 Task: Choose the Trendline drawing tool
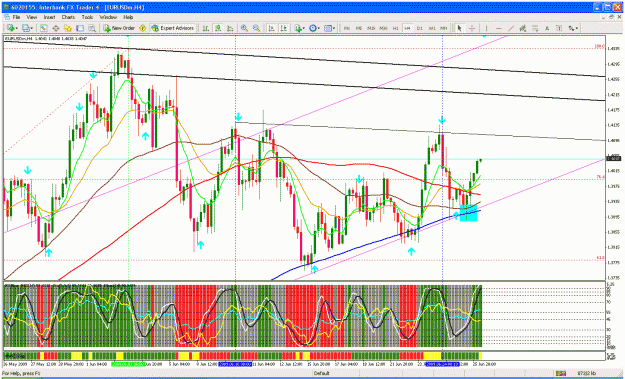511,28
